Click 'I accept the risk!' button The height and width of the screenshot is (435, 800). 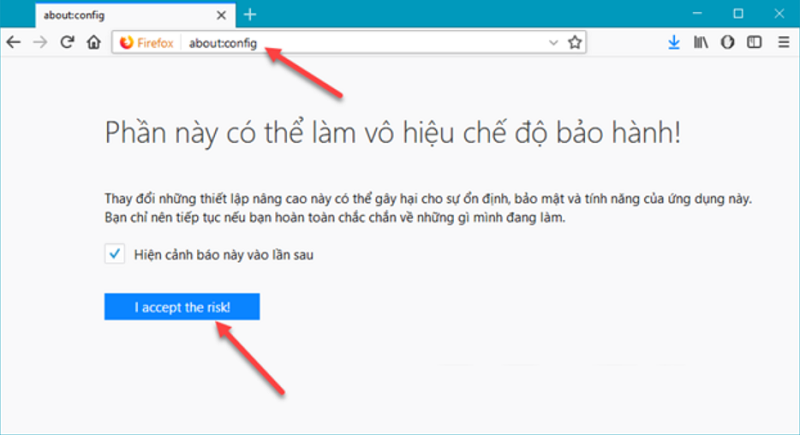click(182, 306)
